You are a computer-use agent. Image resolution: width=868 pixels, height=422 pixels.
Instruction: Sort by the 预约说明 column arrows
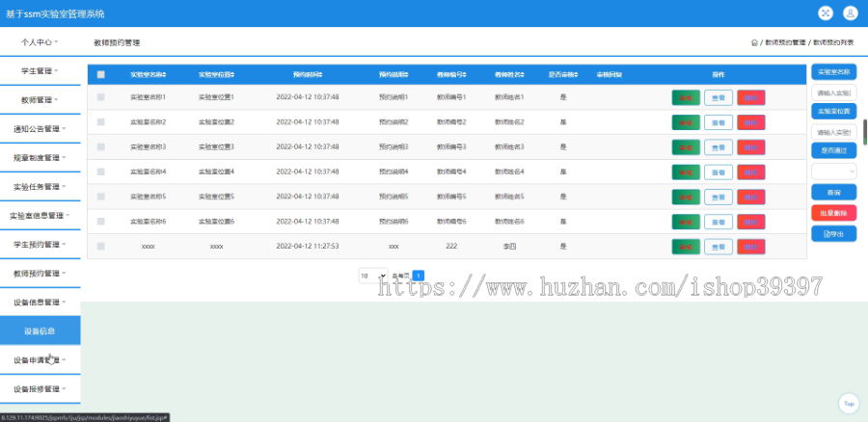pos(407,74)
